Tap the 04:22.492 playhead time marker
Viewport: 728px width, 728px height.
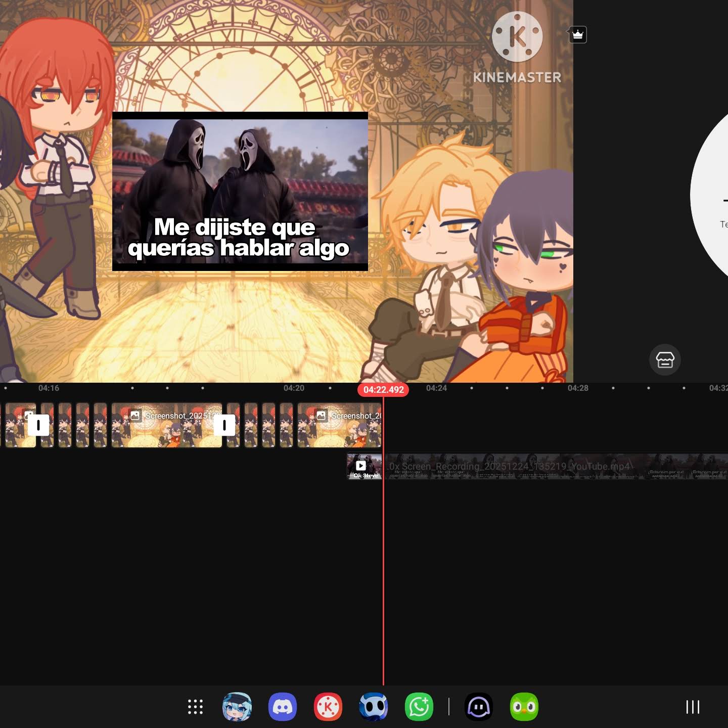click(x=383, y=390)
